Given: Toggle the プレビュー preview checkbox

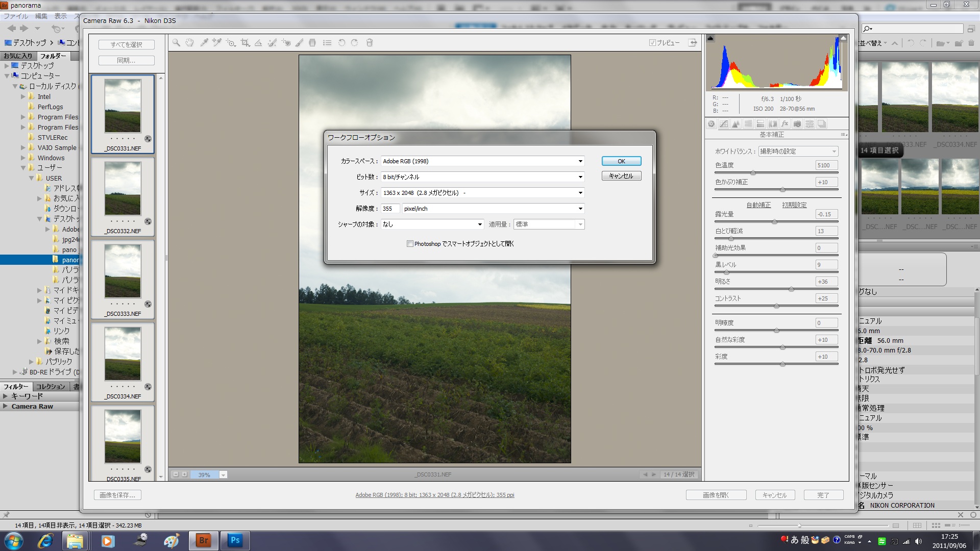Looking at the screenshot, I should coord(652,43).
